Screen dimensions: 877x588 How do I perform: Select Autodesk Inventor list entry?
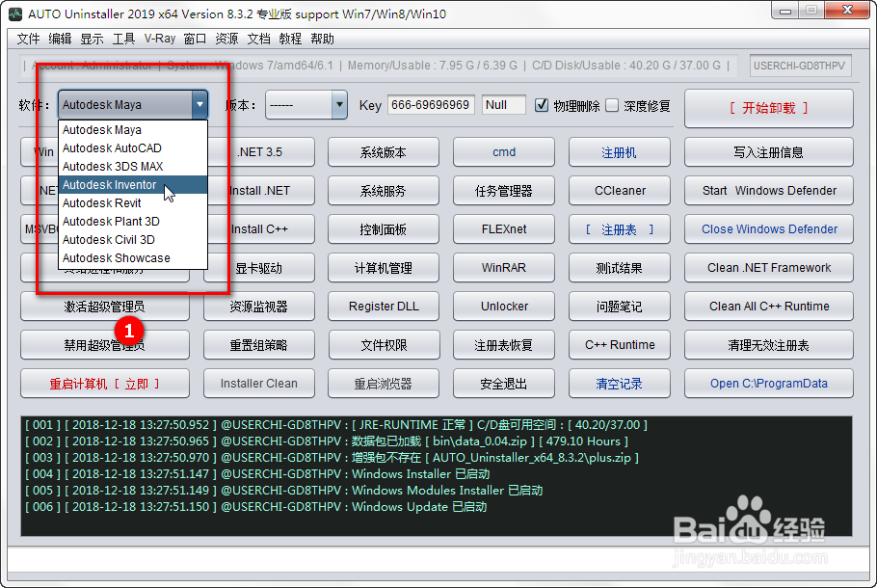[133, 185]
